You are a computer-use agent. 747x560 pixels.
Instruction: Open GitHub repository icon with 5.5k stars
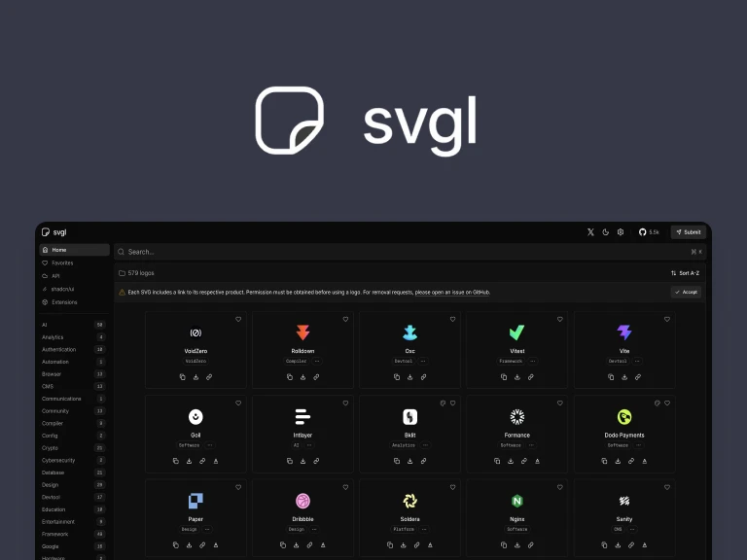[x=649, y=232]
